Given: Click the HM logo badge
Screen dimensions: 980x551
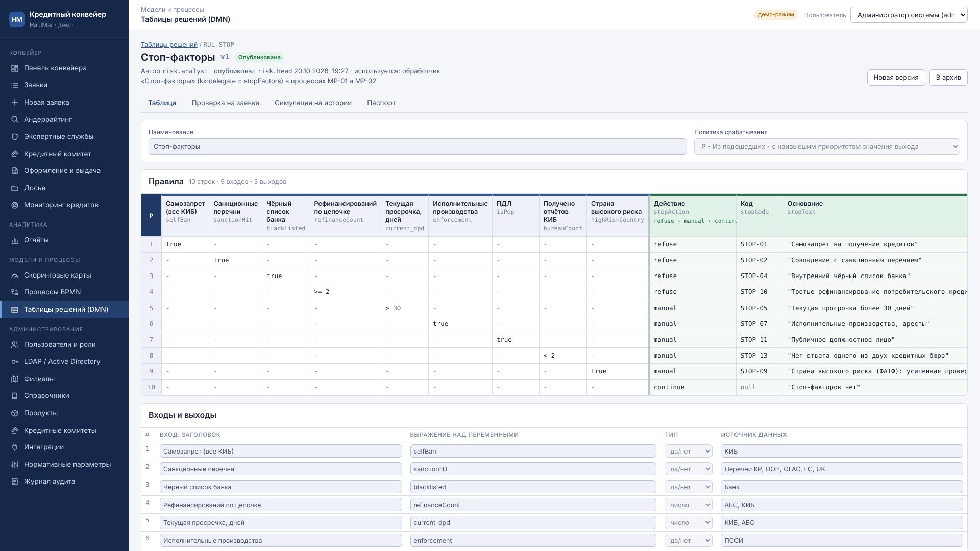Looking at the screenshot, I should [x=17, y=19].
